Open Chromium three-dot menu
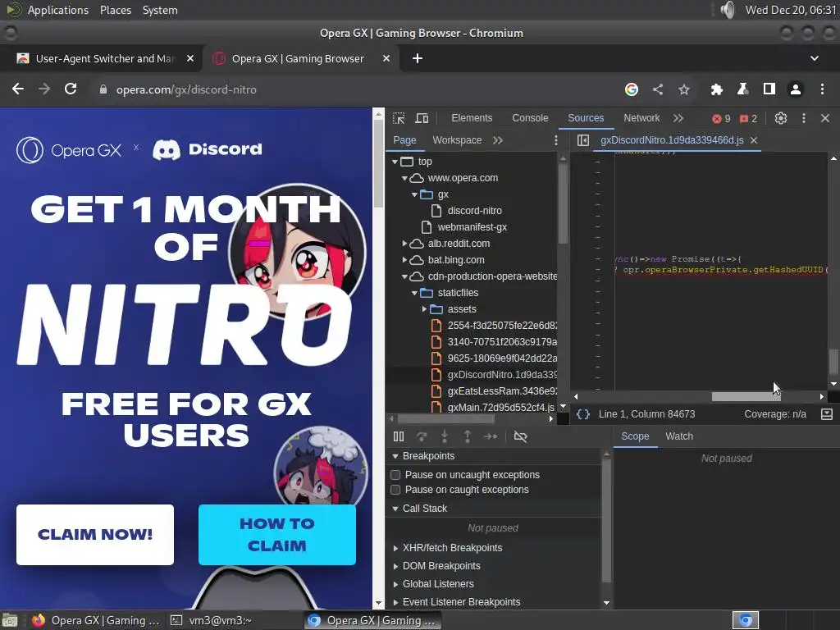This screenshot has width=840, height=630. coord(822,89)
